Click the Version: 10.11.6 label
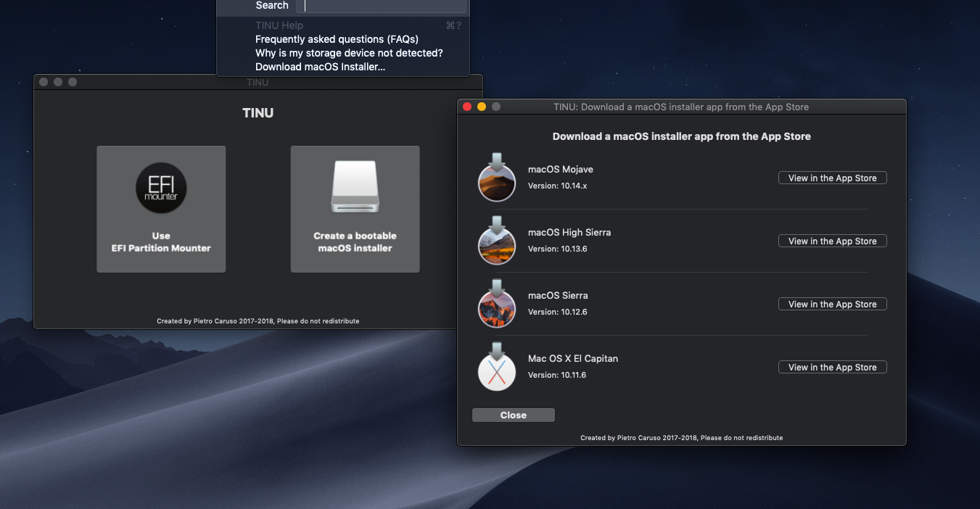The image size is (980, 509). click(x=557, y=376)
